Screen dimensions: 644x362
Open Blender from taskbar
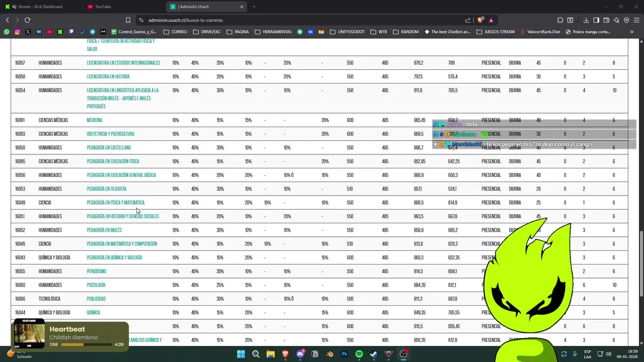(330, 354)
